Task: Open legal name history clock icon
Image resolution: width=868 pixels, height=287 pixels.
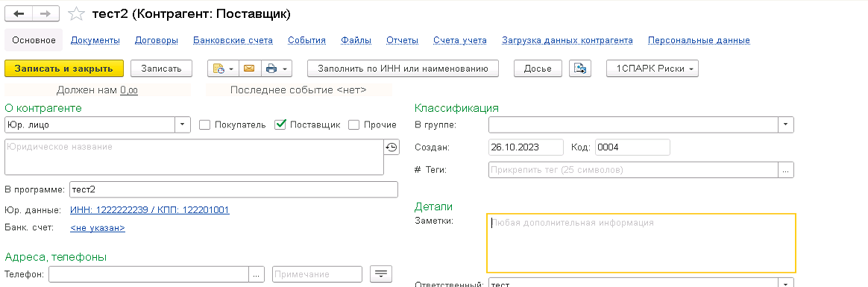Action: click(x=391, y=147)
